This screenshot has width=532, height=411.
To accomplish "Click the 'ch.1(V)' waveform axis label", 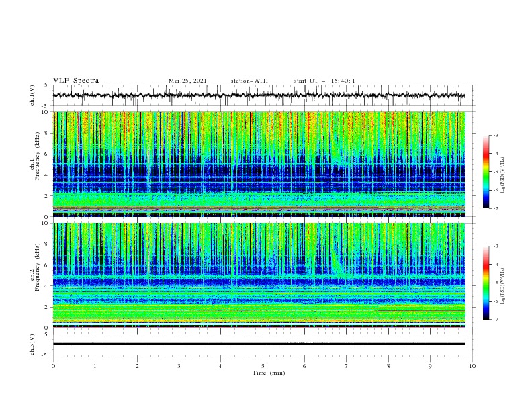I will [32, 95].
